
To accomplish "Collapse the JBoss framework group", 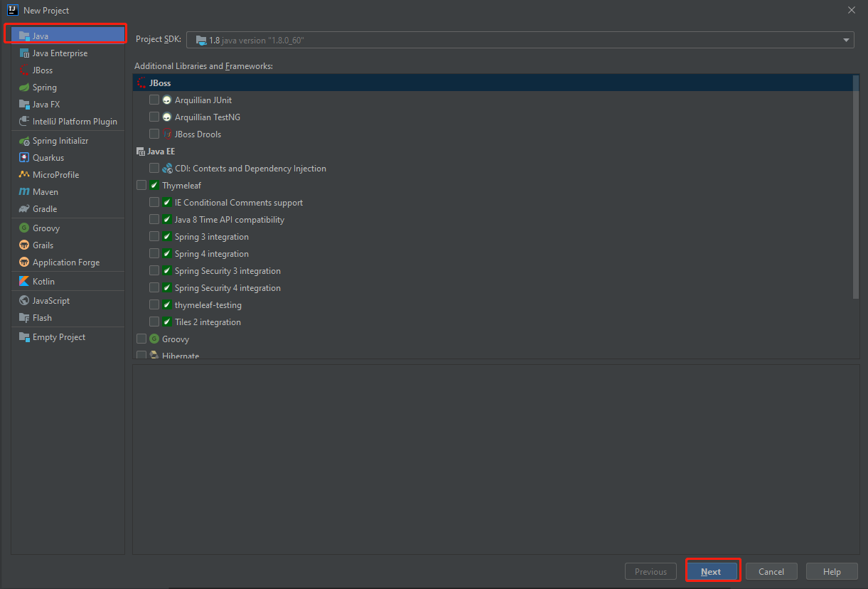I will coord(141,83).
